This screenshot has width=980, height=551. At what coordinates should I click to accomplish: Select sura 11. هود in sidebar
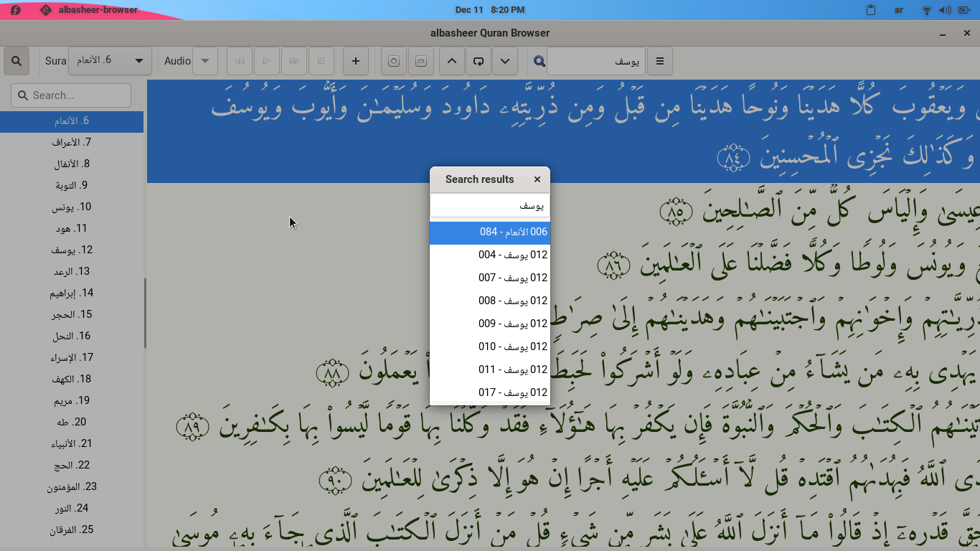click(72, 228)
